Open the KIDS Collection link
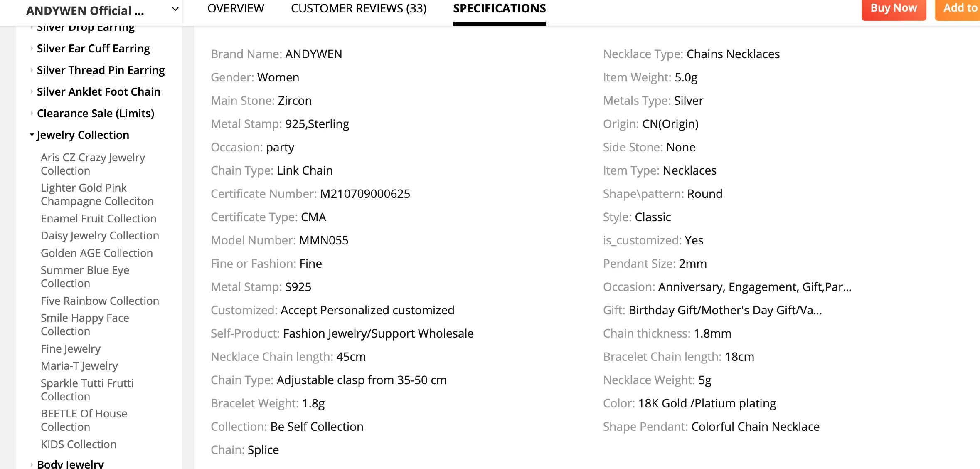The image size is (980, 469). tap(79, 444)
